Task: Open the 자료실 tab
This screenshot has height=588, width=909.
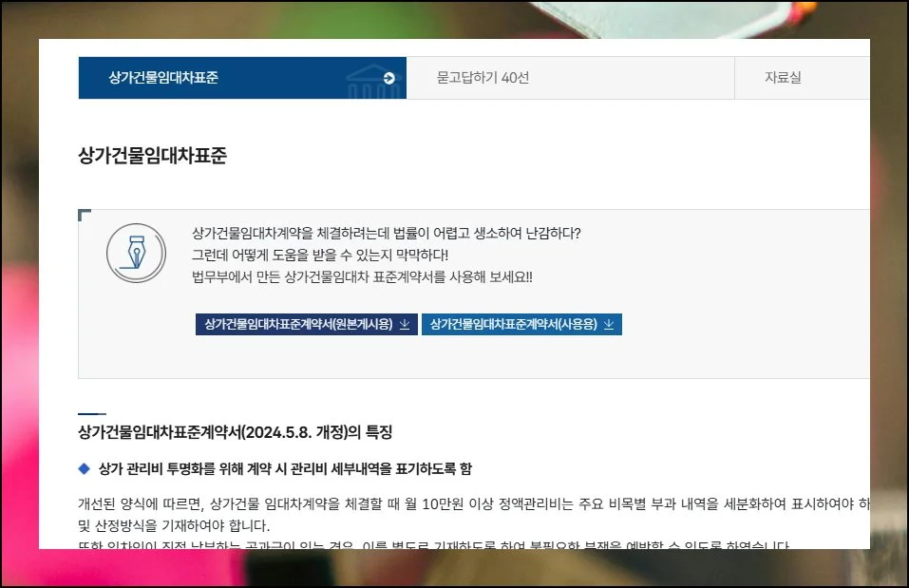Action: click(783, 78)
